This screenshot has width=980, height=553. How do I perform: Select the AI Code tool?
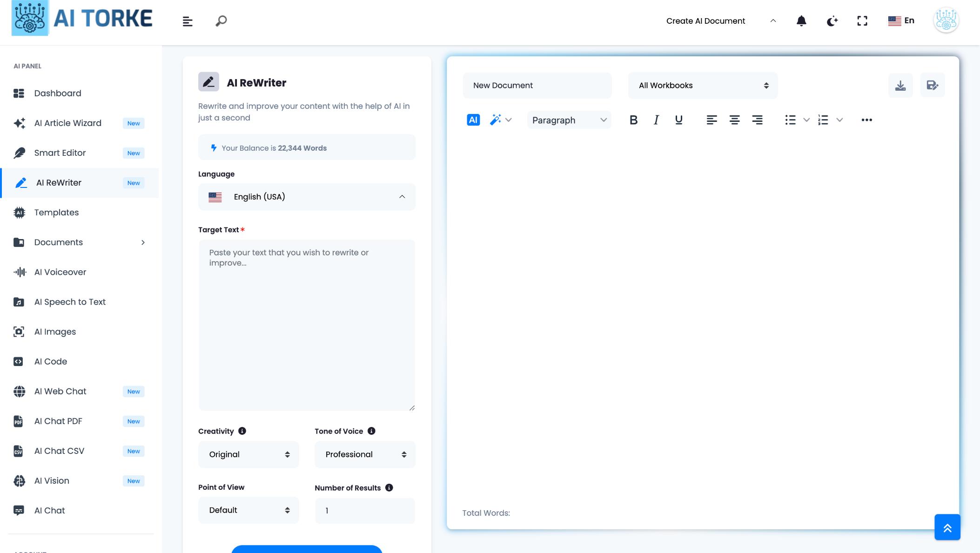(50, 361)
